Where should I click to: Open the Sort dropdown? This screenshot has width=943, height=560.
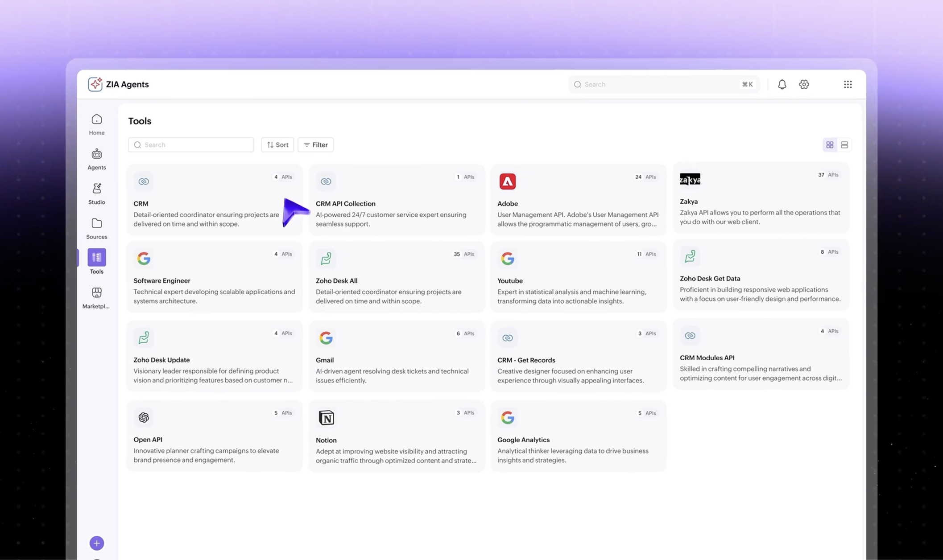(x=277, y=145)
